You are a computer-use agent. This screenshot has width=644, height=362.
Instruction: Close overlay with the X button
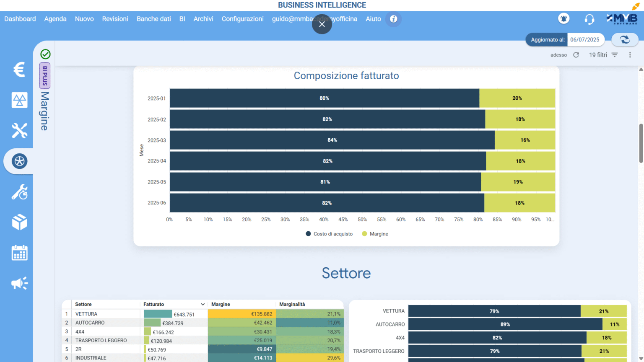pos(322,24)
